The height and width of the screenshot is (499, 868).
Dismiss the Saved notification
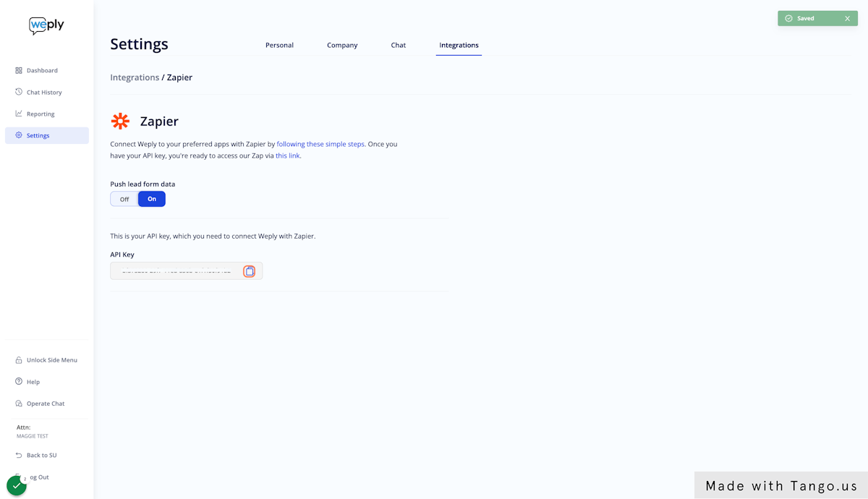(847, 19)
